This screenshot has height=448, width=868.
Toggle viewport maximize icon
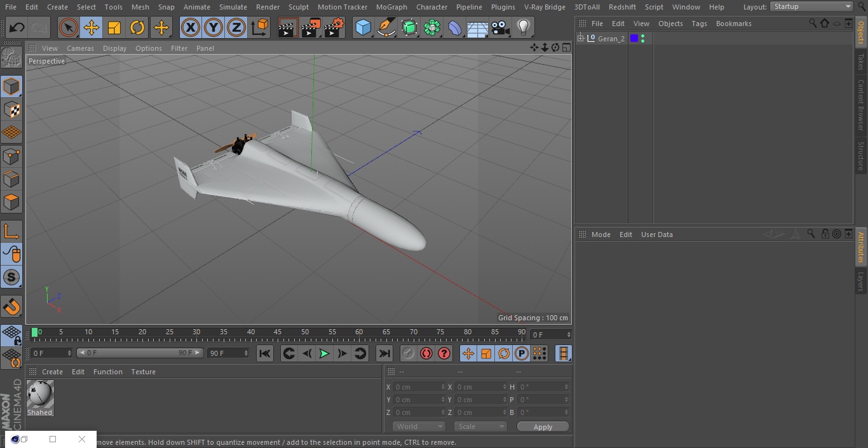[566, 48]
